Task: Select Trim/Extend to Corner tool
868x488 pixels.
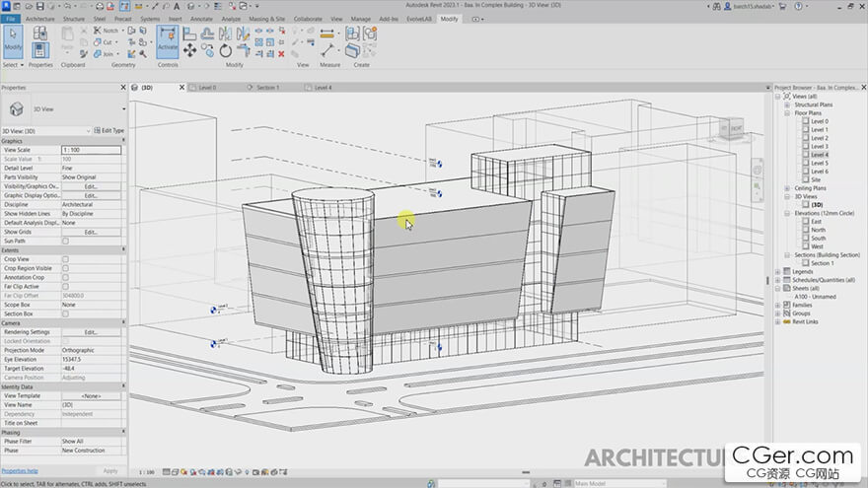Action: point(243,51)
